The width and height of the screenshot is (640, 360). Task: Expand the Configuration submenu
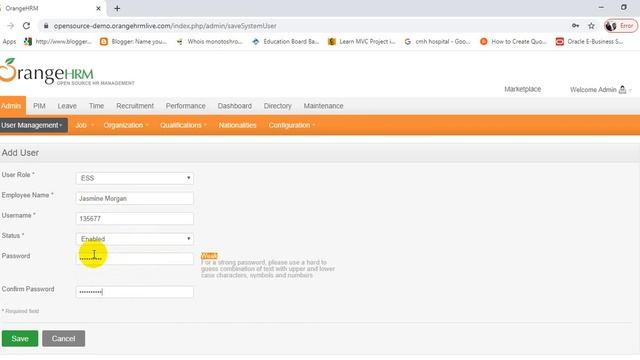click(x=291, y=125)
